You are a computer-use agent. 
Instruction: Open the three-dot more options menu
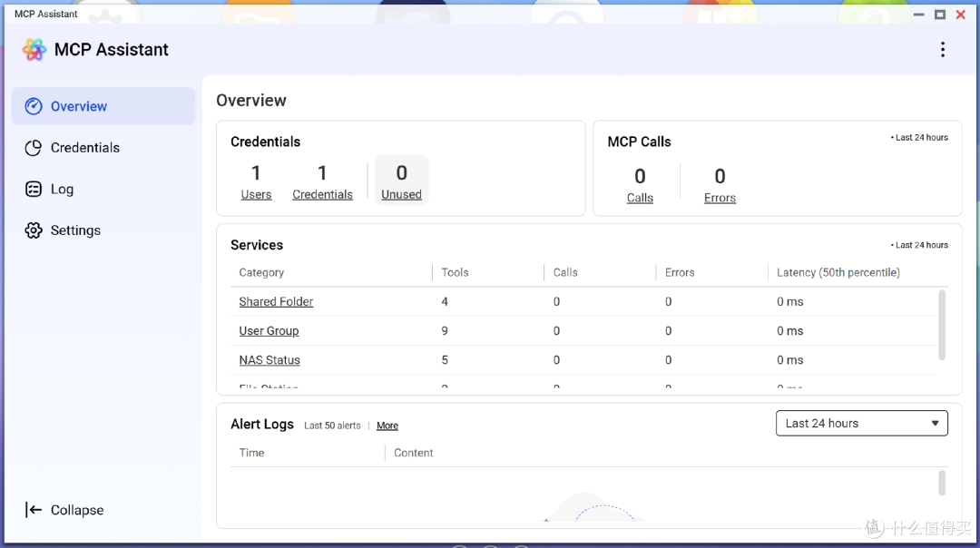943,49
